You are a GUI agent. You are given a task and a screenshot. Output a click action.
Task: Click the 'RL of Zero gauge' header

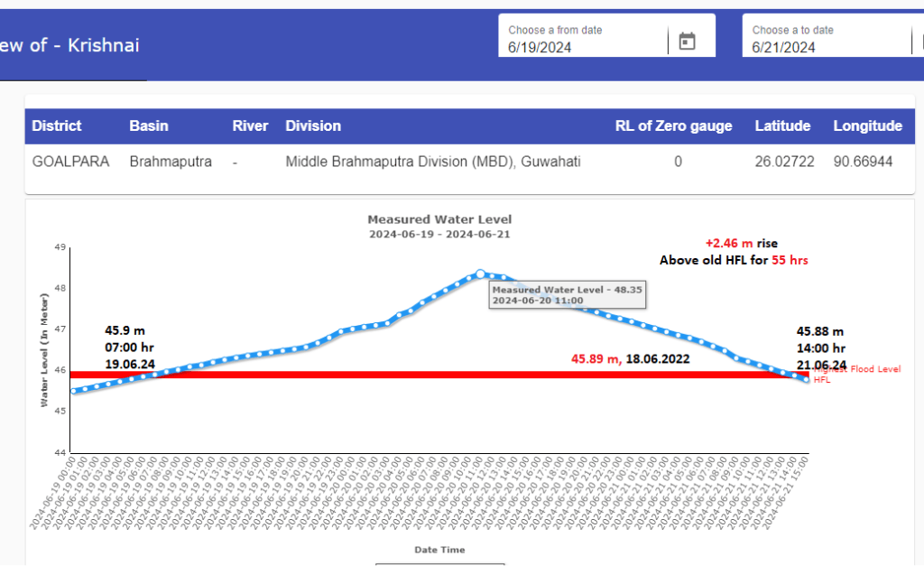(x=673, y=126)
